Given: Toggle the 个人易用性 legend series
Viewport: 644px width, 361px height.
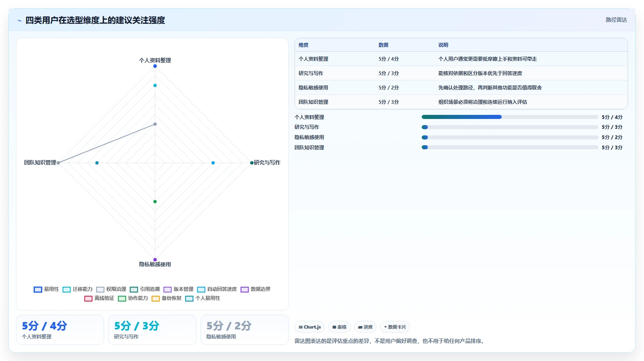Looking at the screenshot, I should [203, 298].
